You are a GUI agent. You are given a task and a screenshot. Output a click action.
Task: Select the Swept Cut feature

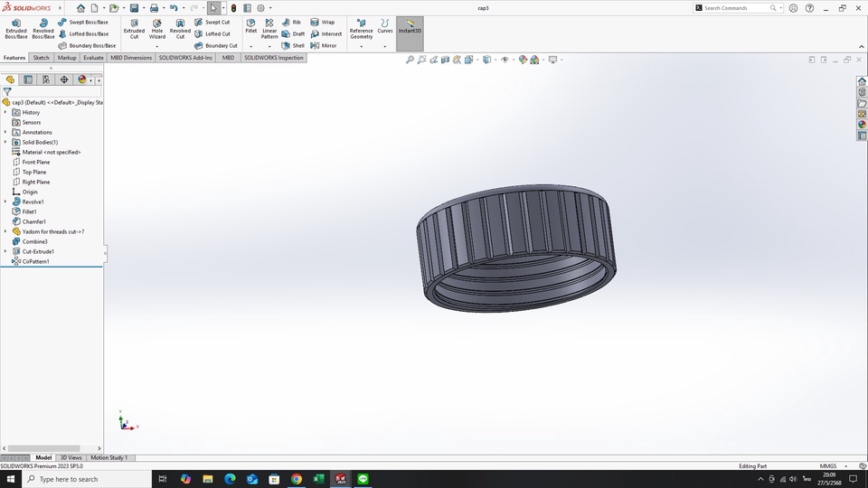point(212,22)
